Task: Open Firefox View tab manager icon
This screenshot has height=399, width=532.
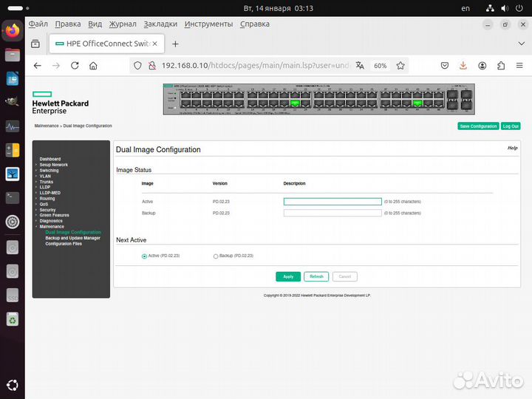Action: pos(35,44)
